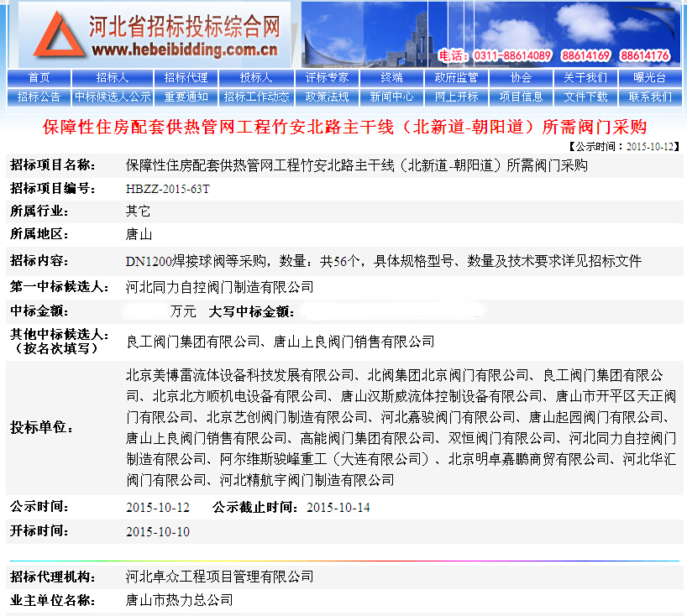Open 中标候选人公示 page
This screenshot has height=616, width=687.
click(x=112, y=97)
